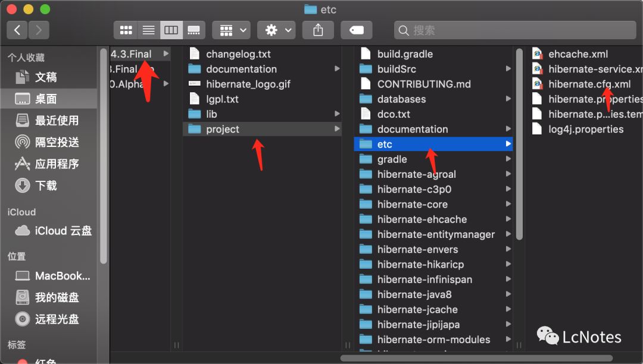Switch to list view
Screen dimensions: 643x364
(148, 30)
